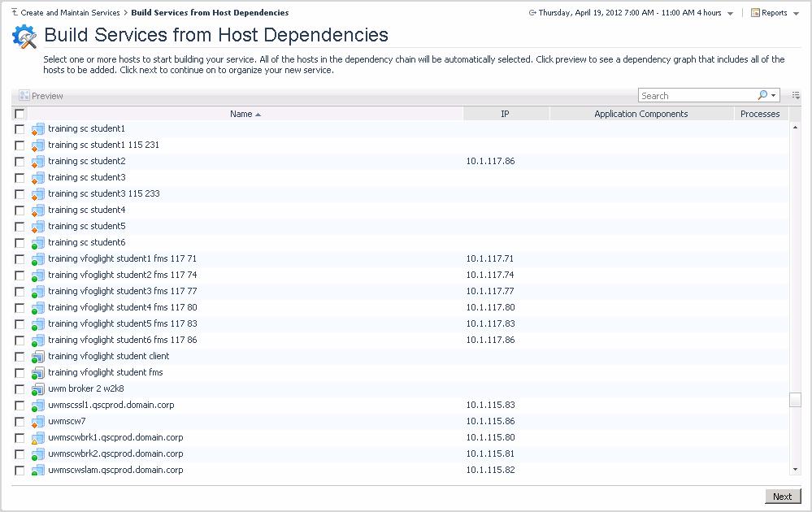Click the Preview toolbar icon
This screenshot has width=812, height=512.
(x=24, y=96)
